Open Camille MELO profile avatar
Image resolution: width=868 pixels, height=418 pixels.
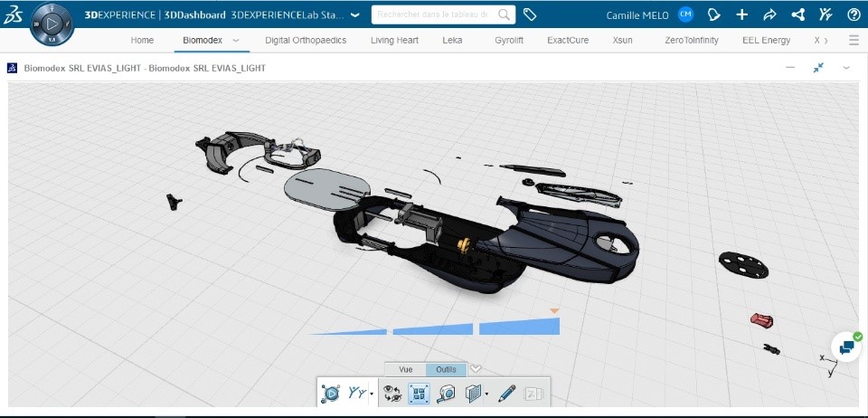pyautogui.click(x=685, y=14)
